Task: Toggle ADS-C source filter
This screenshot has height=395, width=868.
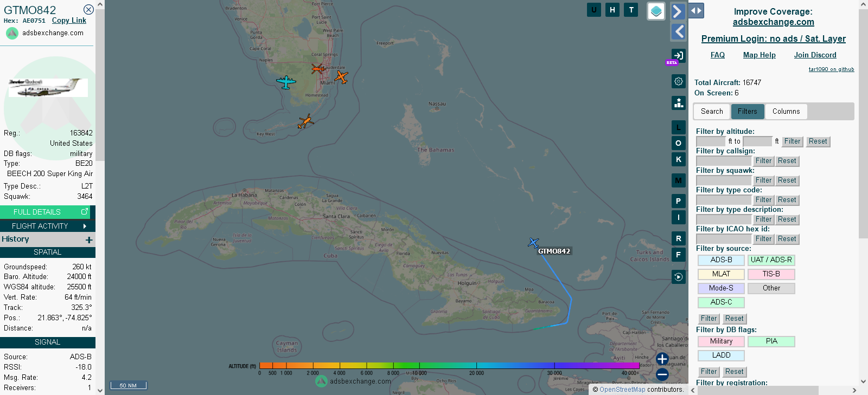Action: coord(721,302)
